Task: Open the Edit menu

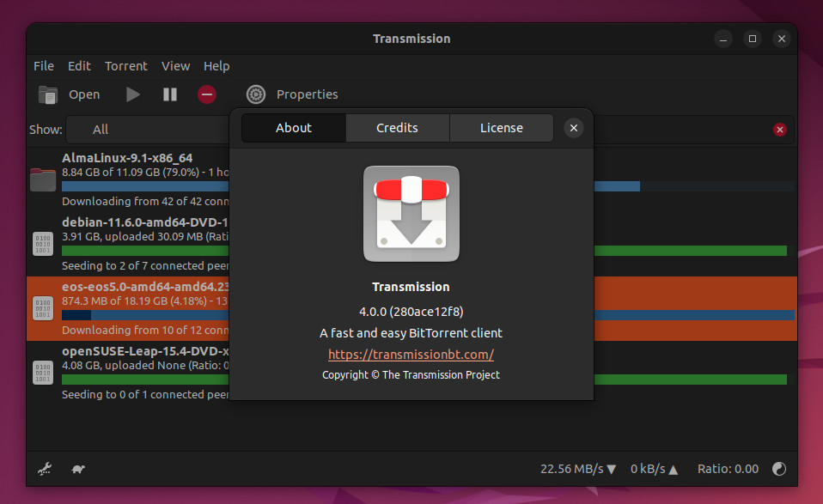Action: click(79, 66)
